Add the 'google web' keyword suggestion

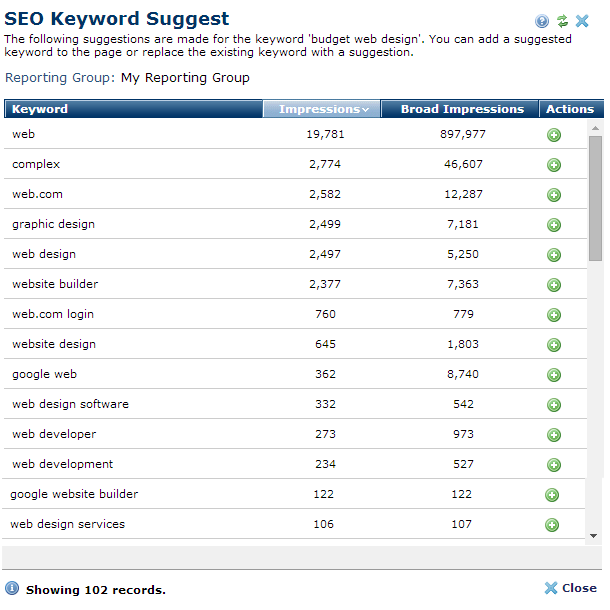554,375
